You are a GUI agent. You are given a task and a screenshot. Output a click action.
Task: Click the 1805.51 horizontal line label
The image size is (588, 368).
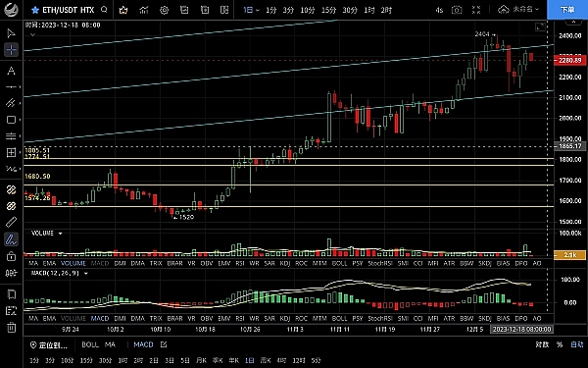click(37, 150)
